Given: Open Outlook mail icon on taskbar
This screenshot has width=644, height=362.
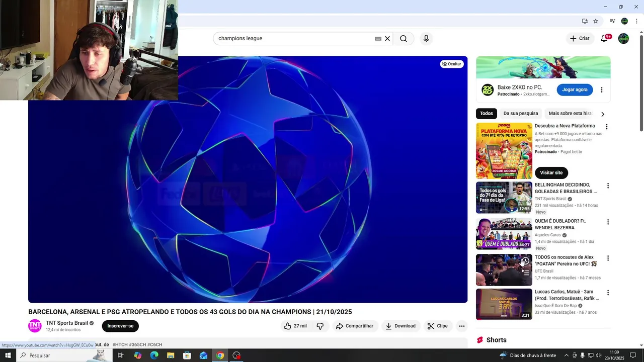Looking at the screenshot, I should pos(203,355).
